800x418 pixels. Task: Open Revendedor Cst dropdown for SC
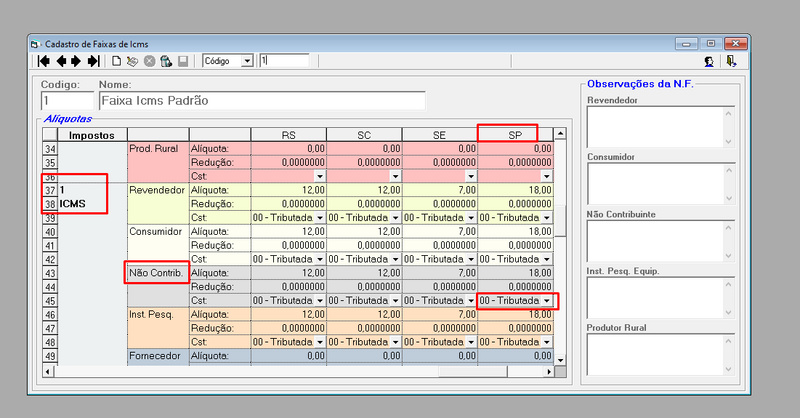click(395, 218)
